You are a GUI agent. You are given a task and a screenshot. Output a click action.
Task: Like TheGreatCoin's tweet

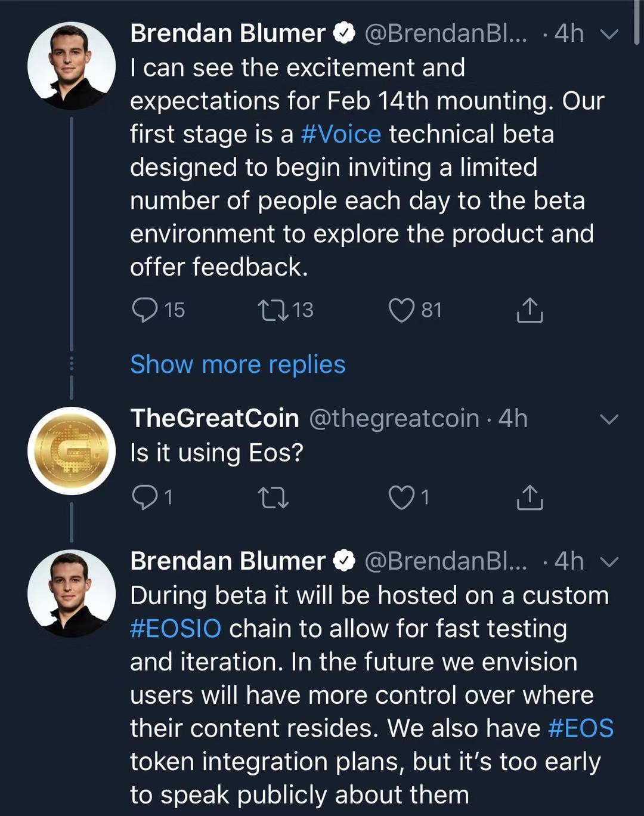401,497
